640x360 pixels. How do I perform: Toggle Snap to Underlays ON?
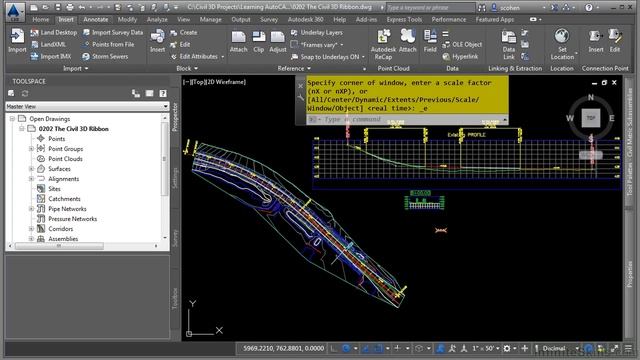(327, 57)
